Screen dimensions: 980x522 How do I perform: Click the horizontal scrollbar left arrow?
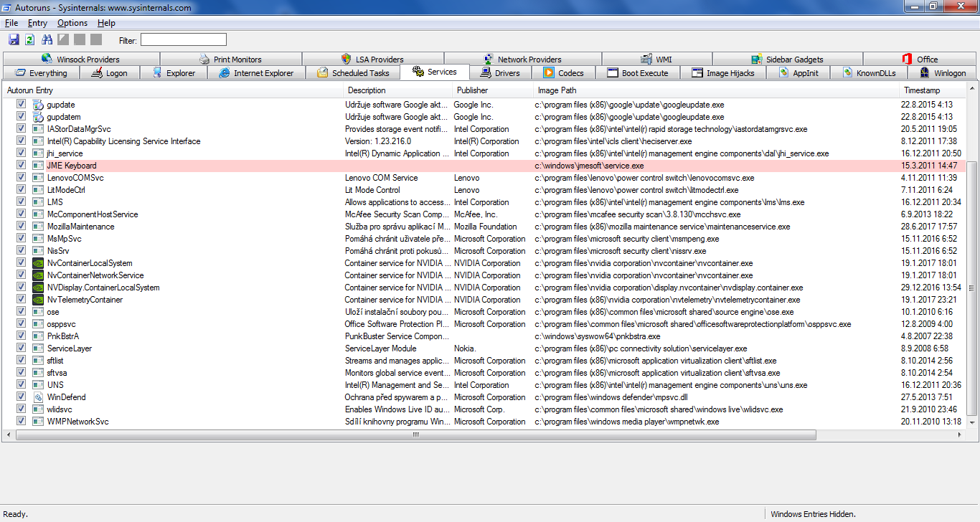[x=9, y=435]
